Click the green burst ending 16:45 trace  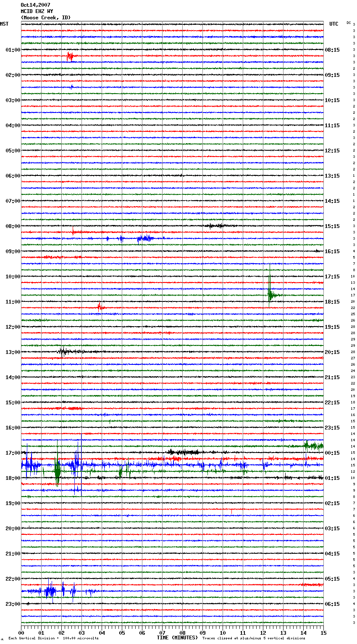[x=313, y=446]
